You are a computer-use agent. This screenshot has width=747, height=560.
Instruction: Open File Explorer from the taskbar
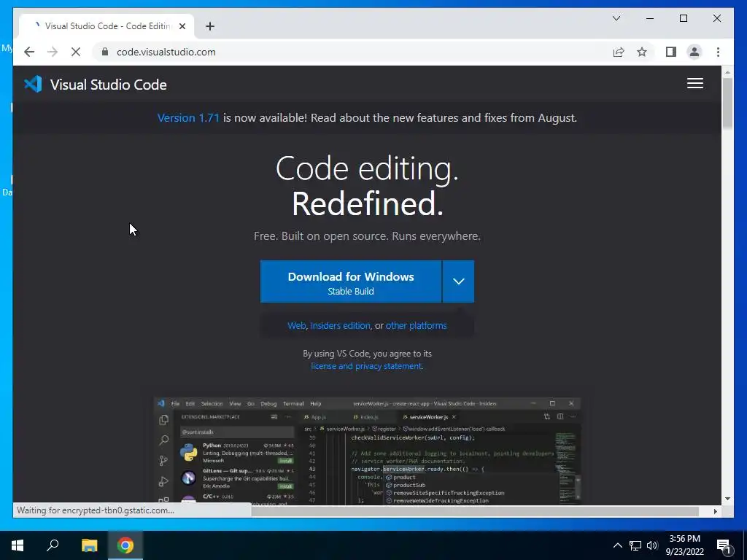[x=89, y=545]
